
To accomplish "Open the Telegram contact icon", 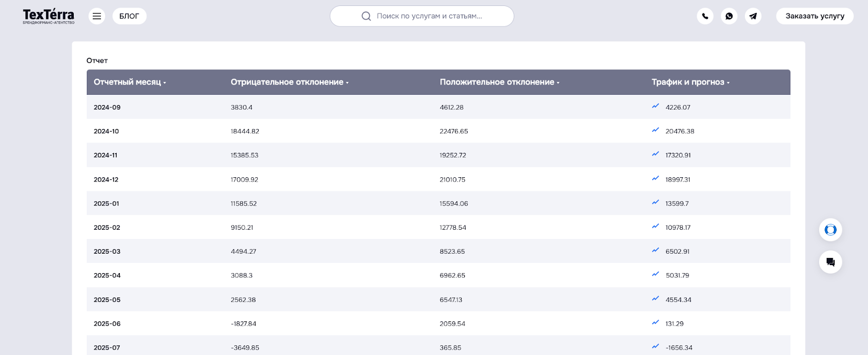I will (x=753, y=16).
